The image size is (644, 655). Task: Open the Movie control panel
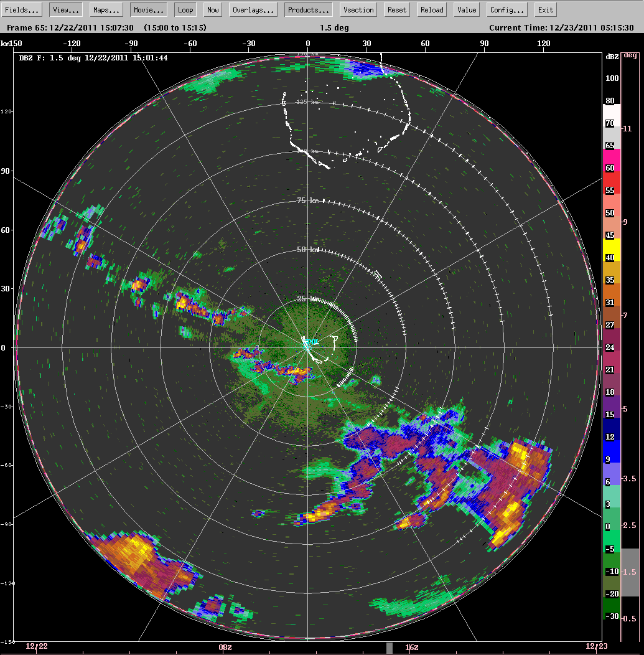point(149,10)
